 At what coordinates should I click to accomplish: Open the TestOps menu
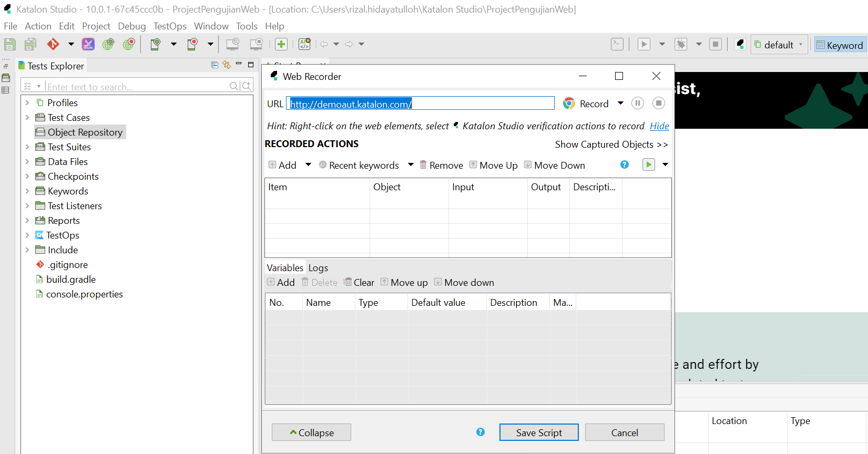click(x=170, y=26)
